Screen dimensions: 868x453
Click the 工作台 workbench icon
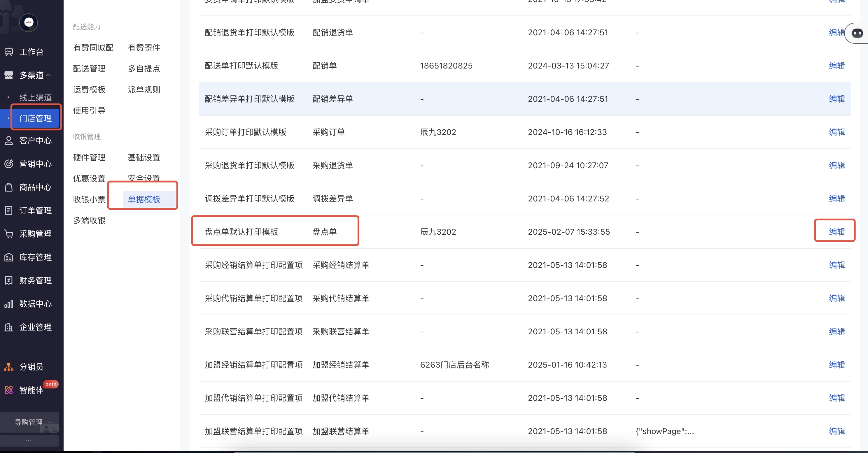pos(9,52)
